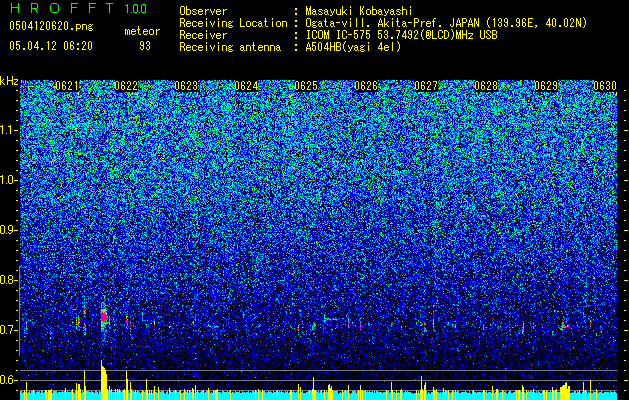Viewport: 629px width, 400px height.
Task: Click the 0628 time marker
Action: 486,86
